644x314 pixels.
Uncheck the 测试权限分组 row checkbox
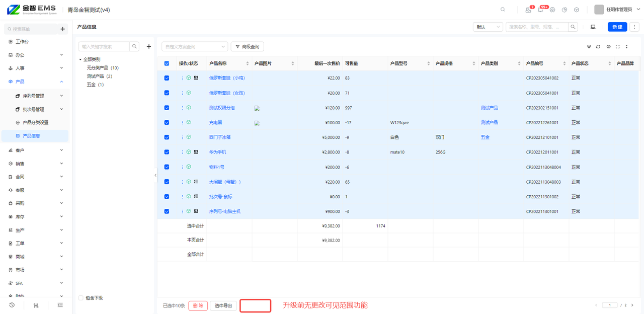[167, 108]
